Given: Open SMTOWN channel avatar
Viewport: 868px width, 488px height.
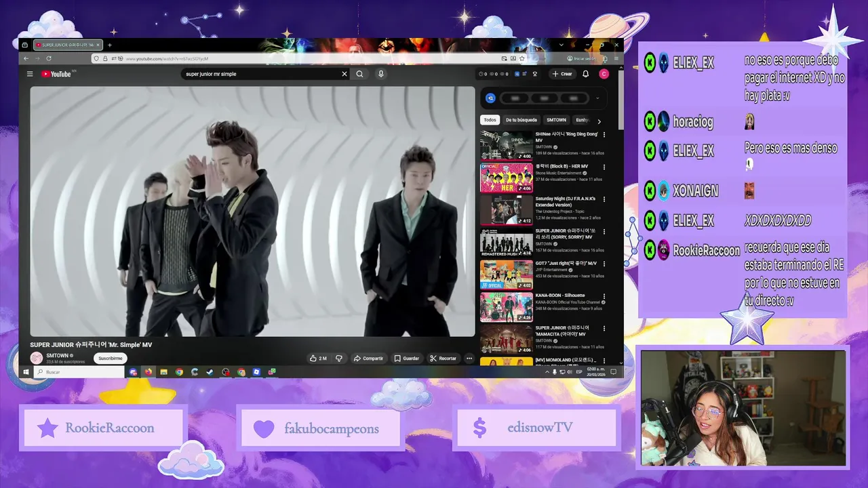Looking at the screenshot, I should tap(37, 358).
